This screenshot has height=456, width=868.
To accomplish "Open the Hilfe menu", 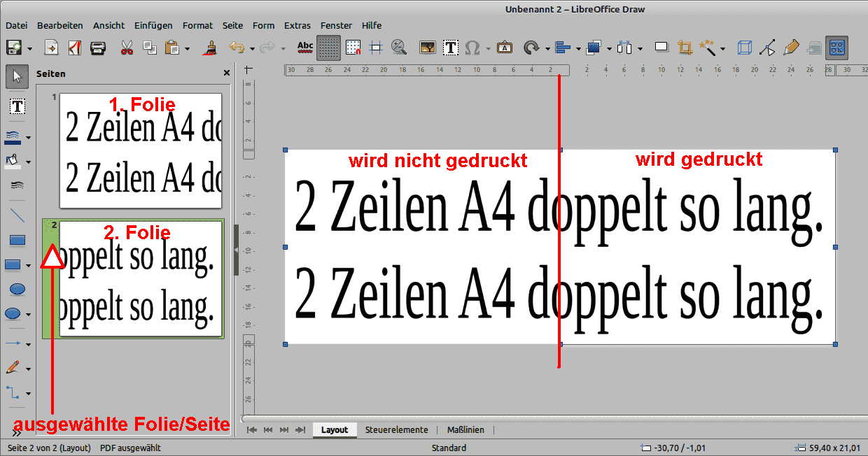I will [x=372, y=25].
